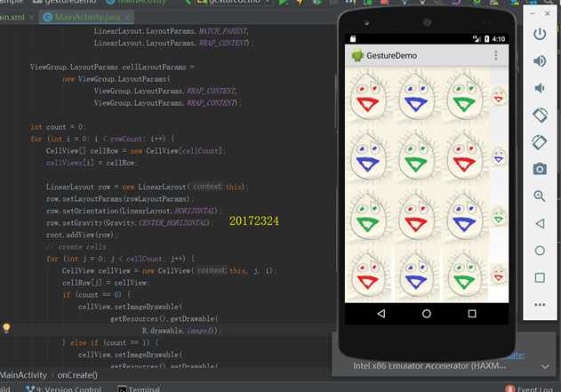
Task: Click the 'row.setOrientation' code line
Action: pos(134,211)
